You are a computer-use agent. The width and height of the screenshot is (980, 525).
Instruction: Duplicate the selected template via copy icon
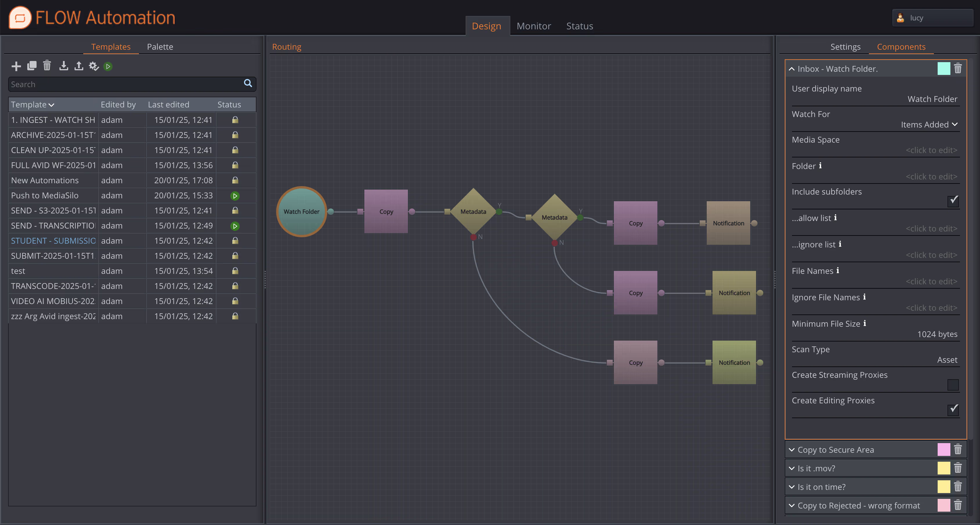(x=32, y=66)
